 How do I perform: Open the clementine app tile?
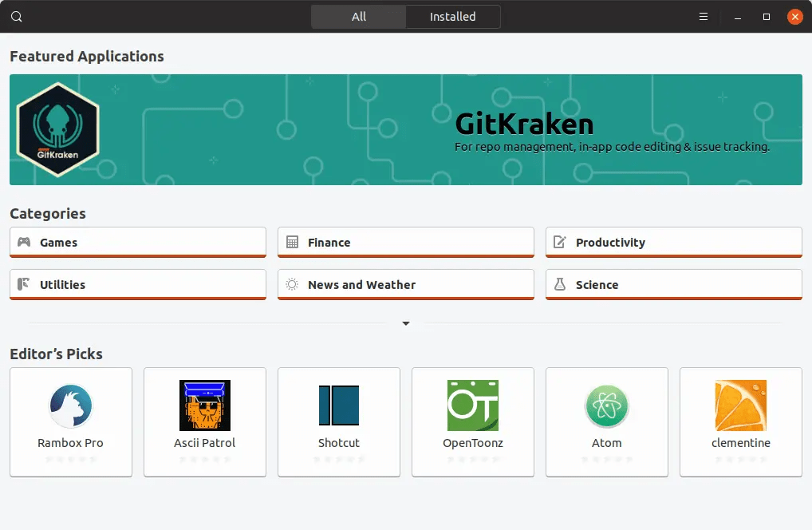point(740,421)
